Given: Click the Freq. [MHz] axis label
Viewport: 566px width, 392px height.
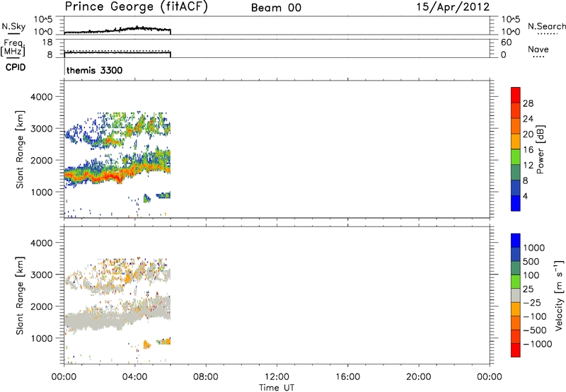Looking at the screenshot, I should click(13, 48).
